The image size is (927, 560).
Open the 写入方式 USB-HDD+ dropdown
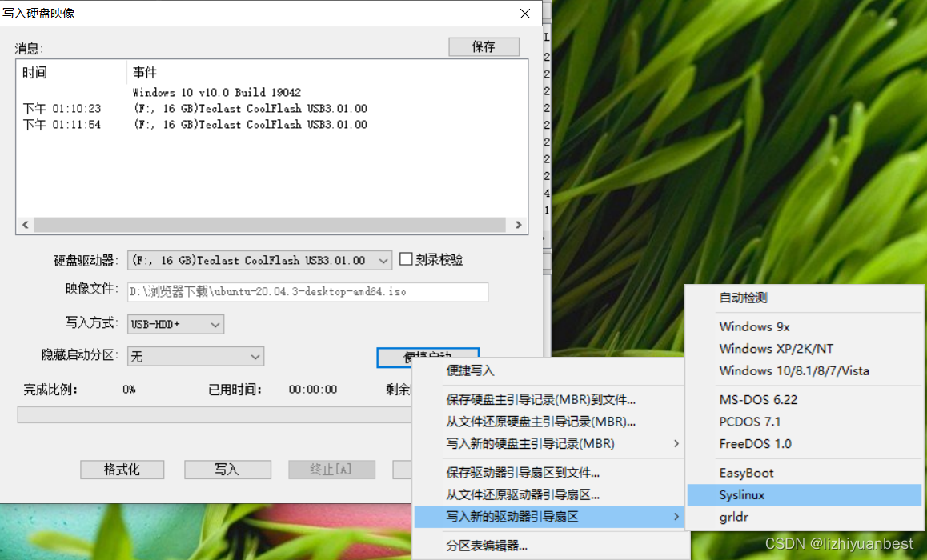pyautogui.click(x=175, y=324)
